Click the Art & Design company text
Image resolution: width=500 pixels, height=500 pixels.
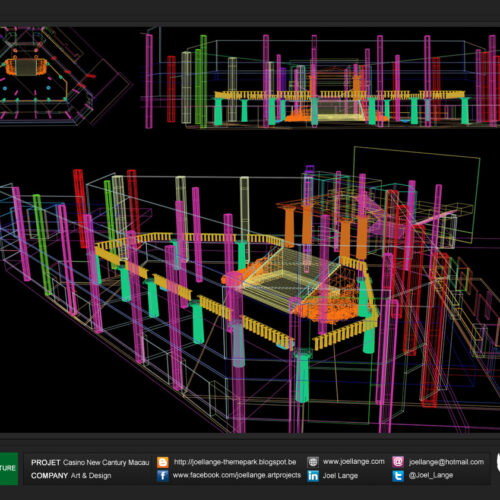[91, 476]
